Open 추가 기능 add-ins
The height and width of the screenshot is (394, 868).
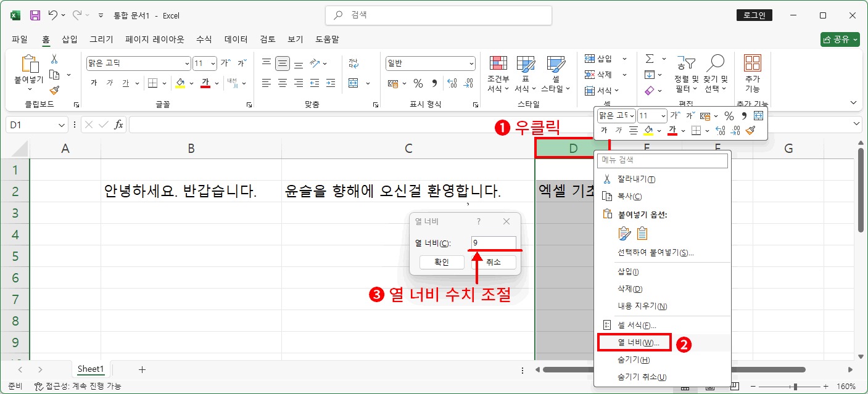click(x=753, y=73)
